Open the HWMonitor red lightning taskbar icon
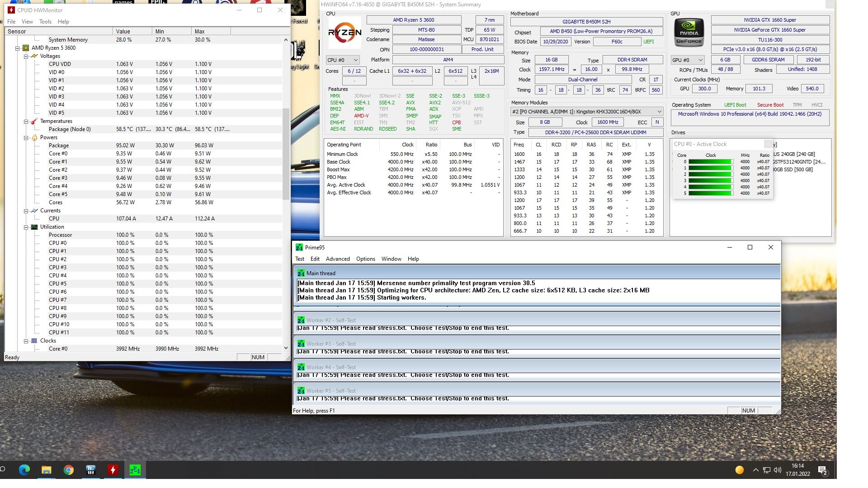This screenshot has height=488, width=868. 113,470
